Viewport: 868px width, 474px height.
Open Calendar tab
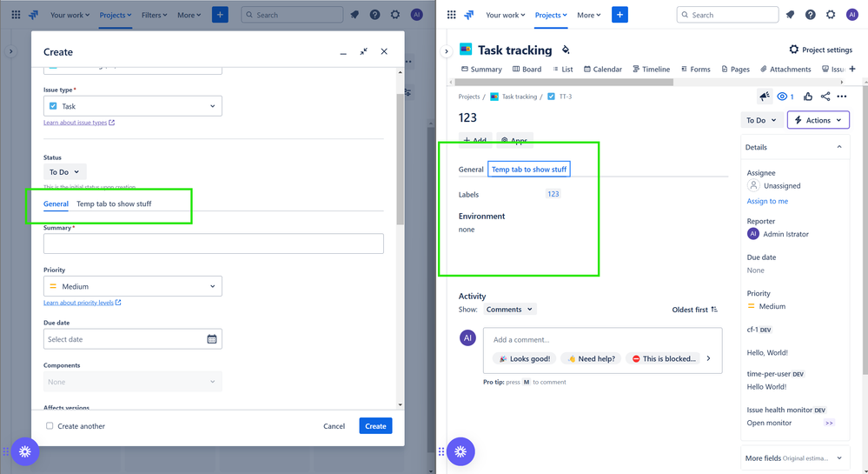pyautogui.click(x=603, y=69)
